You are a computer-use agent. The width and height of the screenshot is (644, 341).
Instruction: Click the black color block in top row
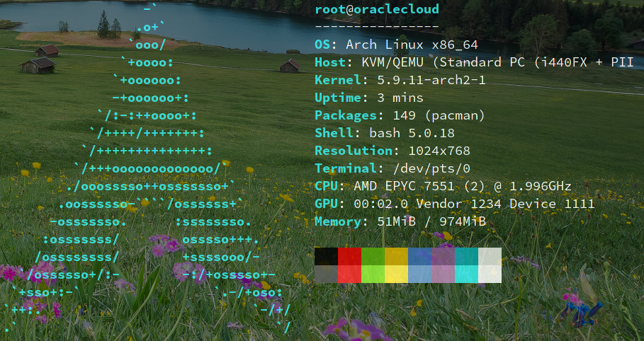click(326, 256)
